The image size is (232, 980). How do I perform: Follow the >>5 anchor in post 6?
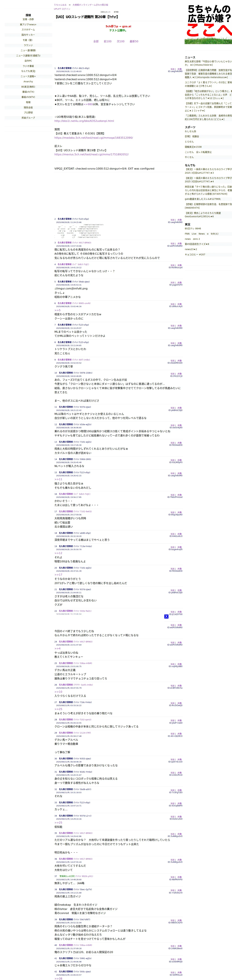point(58,310)
